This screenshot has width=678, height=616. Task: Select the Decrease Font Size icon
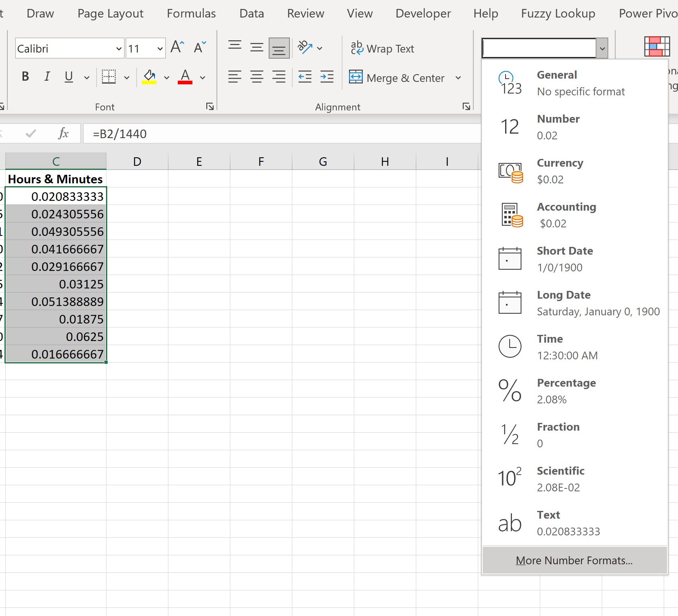199,48
